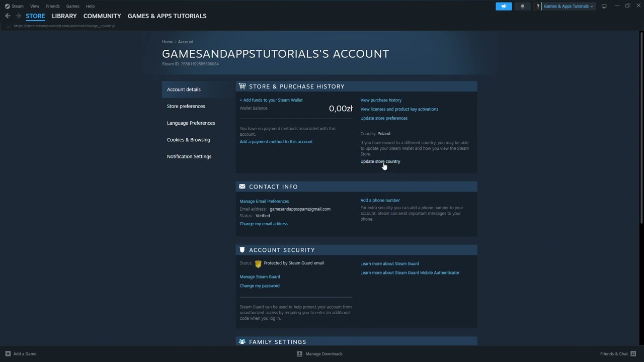Screen dimensions: 644x362
Task: Click the shield Account Security icon
Action: pos(243,250)
